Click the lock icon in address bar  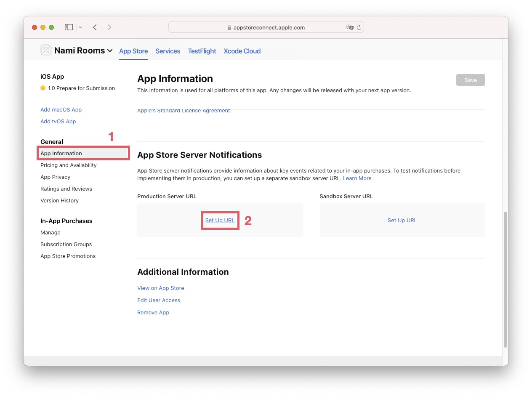tap(229, 28)
